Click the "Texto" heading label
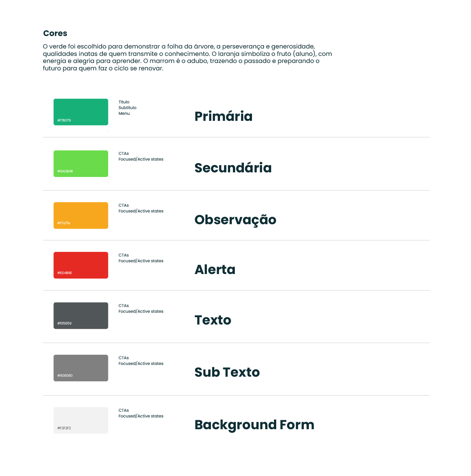 pos(213,320)
